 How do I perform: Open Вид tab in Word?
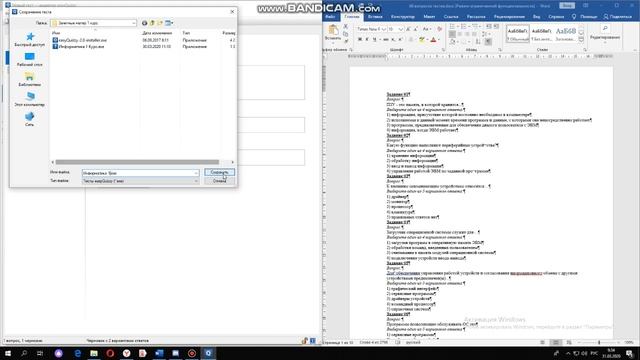pyautogui.click(x=536, y=17)
